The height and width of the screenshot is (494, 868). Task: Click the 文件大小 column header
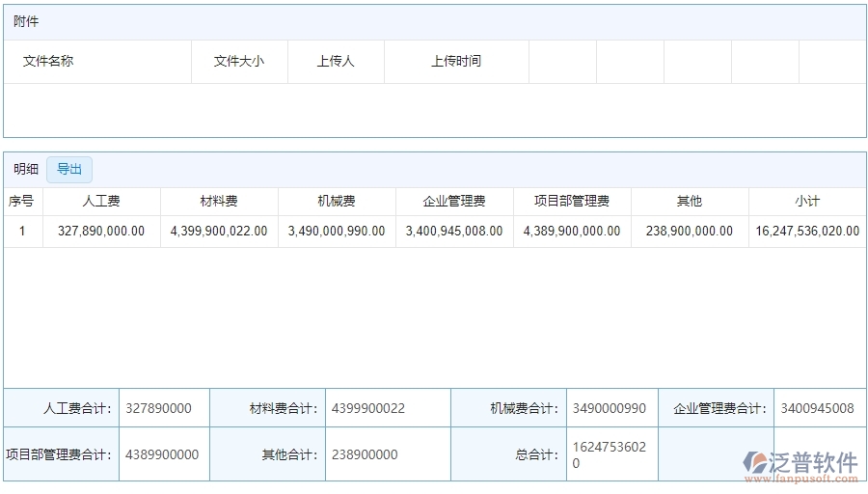239,62
